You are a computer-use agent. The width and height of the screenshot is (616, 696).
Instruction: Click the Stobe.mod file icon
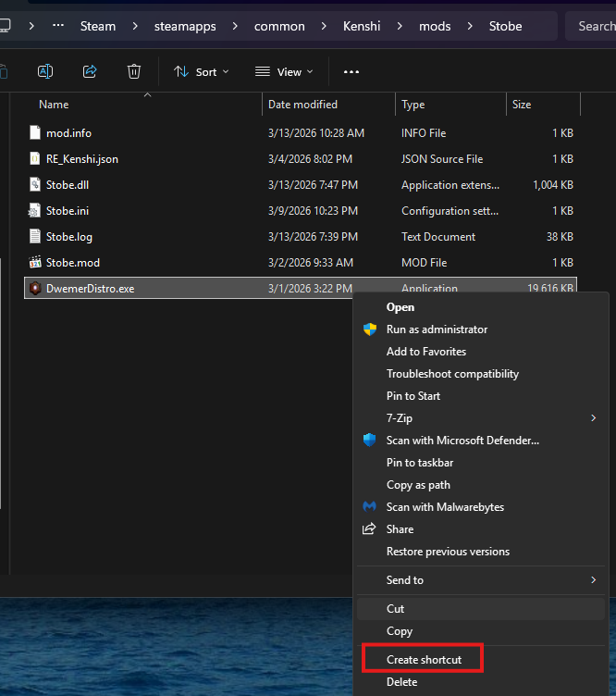(35, 263)
